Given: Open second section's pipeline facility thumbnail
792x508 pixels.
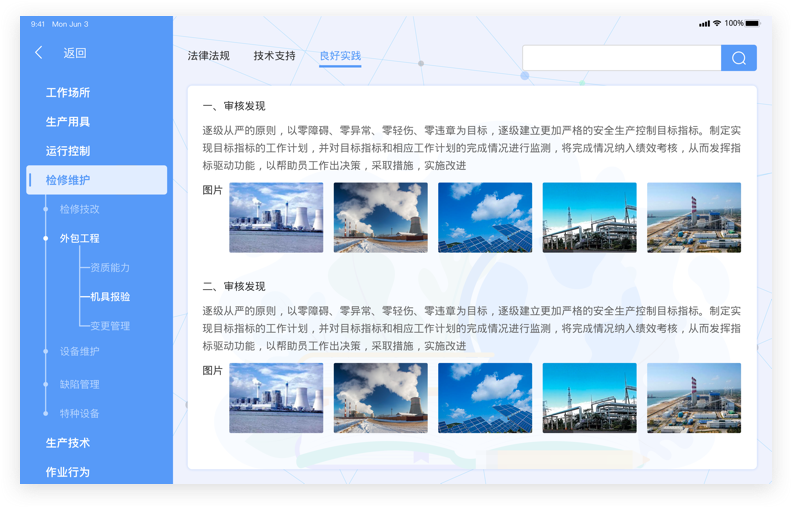Looking at the screenshot, I should (x=589, y=398).
